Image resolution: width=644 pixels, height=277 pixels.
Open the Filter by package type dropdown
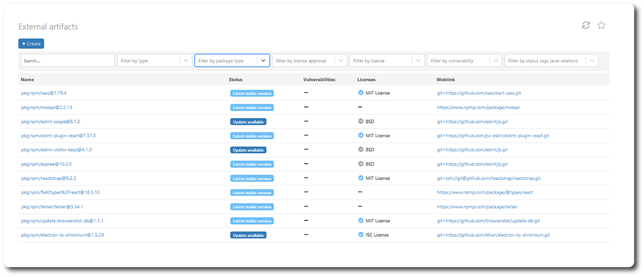pos(232,61)
